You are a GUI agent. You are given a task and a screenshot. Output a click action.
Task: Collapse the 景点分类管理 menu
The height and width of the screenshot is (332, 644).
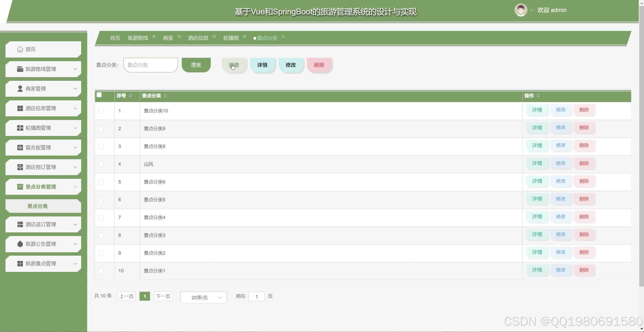[75, 187]
